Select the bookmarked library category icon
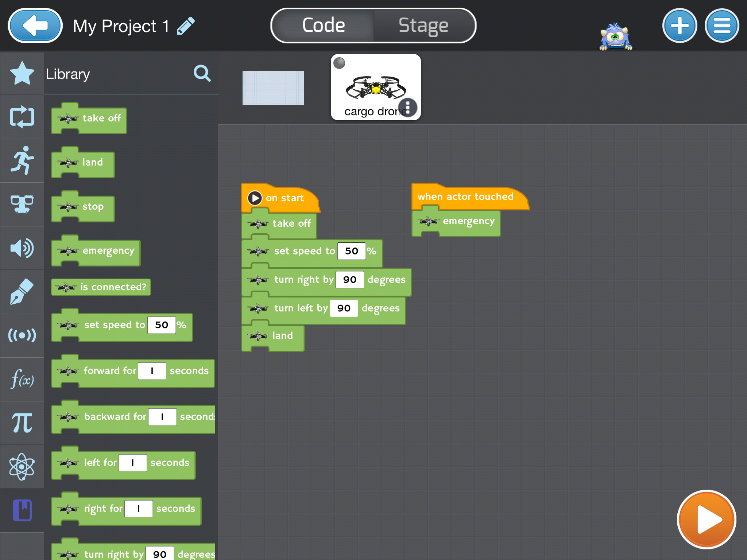Screen dimensions: 747x560 click(21, 510)
